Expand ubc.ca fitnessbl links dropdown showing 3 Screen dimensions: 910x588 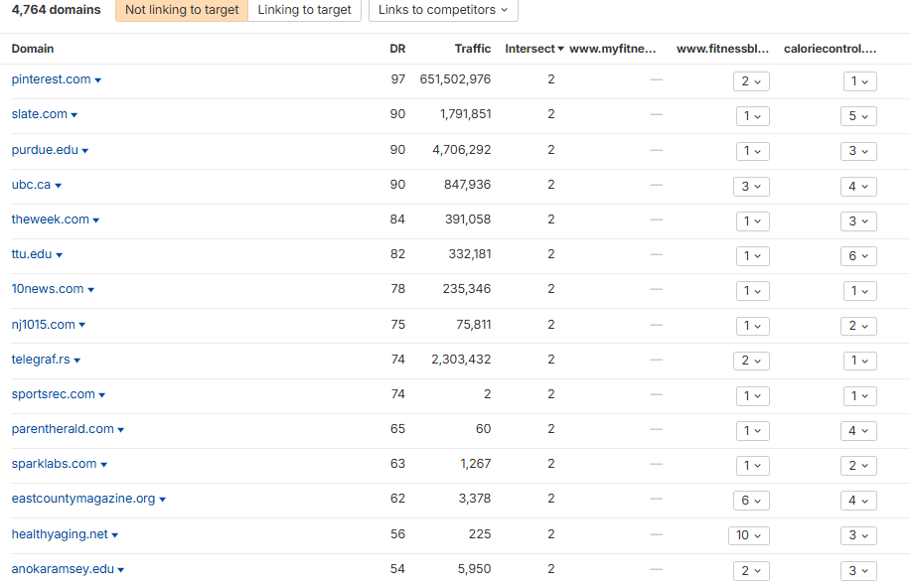click(752, 187)
